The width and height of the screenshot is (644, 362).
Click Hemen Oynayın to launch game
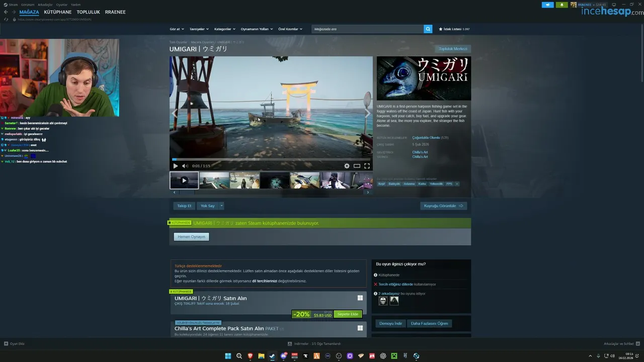pyautogui.click(x=191, y=237)
